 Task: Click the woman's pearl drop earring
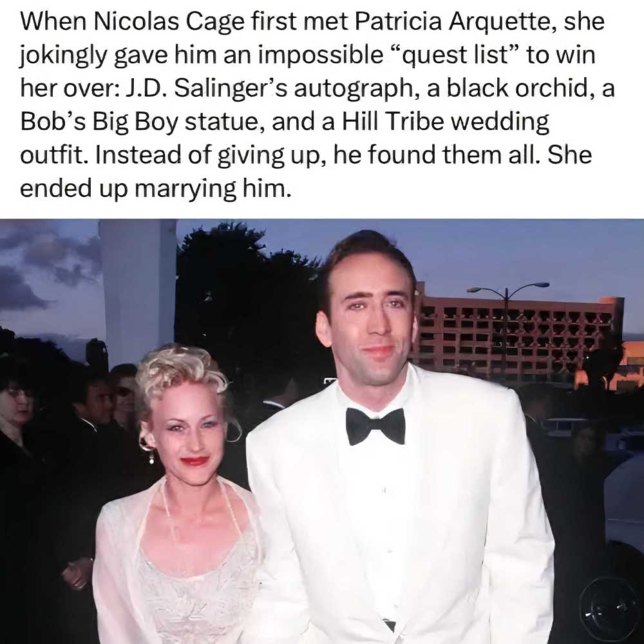151,457
